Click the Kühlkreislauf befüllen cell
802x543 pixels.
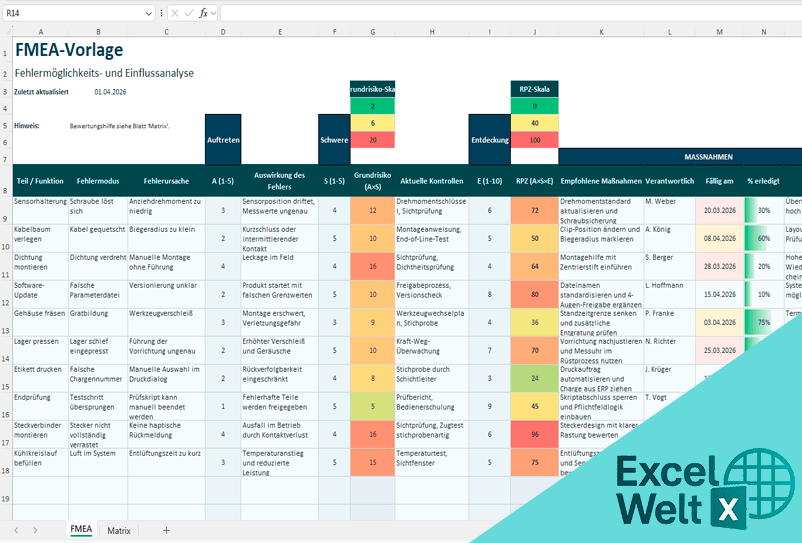[40, 462]
